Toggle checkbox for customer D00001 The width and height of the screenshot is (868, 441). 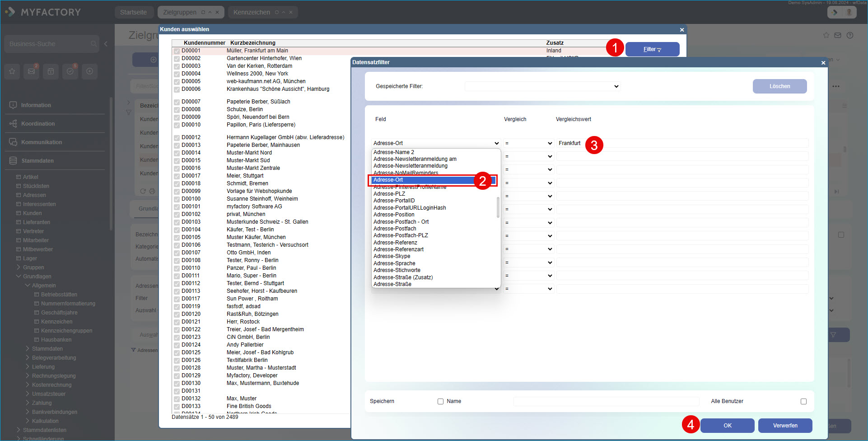[x=177, y=51]
